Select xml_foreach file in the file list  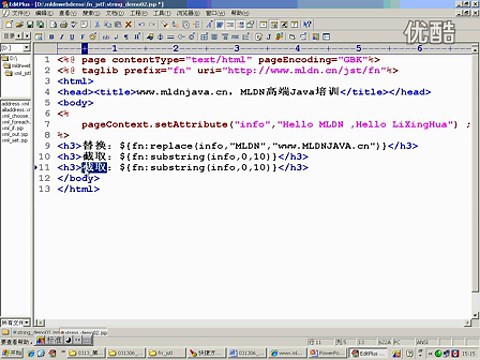click(x=16, y=122)
